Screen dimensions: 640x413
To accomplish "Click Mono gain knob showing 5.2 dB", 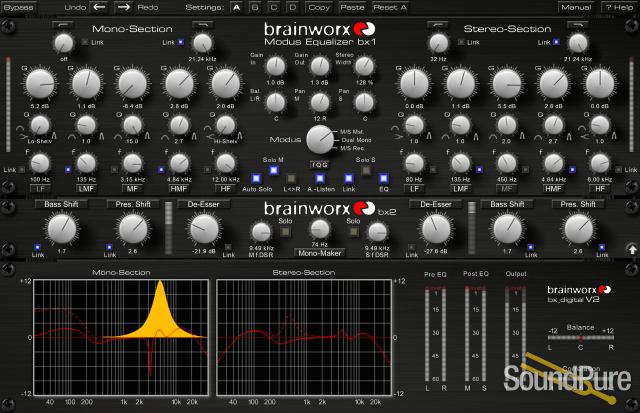I will coord(40,84).
